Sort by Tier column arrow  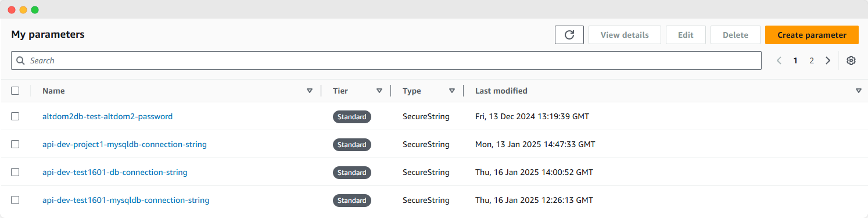pyautogui.click(x=379, y=91)
